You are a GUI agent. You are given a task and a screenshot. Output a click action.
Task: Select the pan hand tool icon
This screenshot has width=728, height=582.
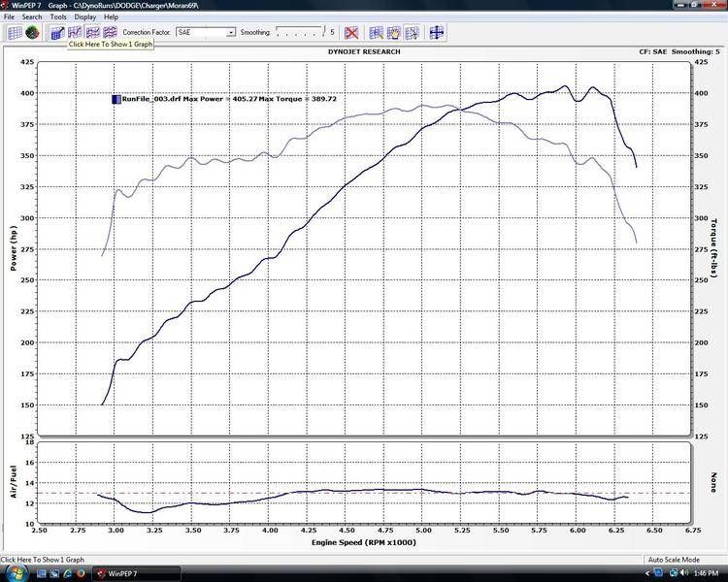coord(394,32)
